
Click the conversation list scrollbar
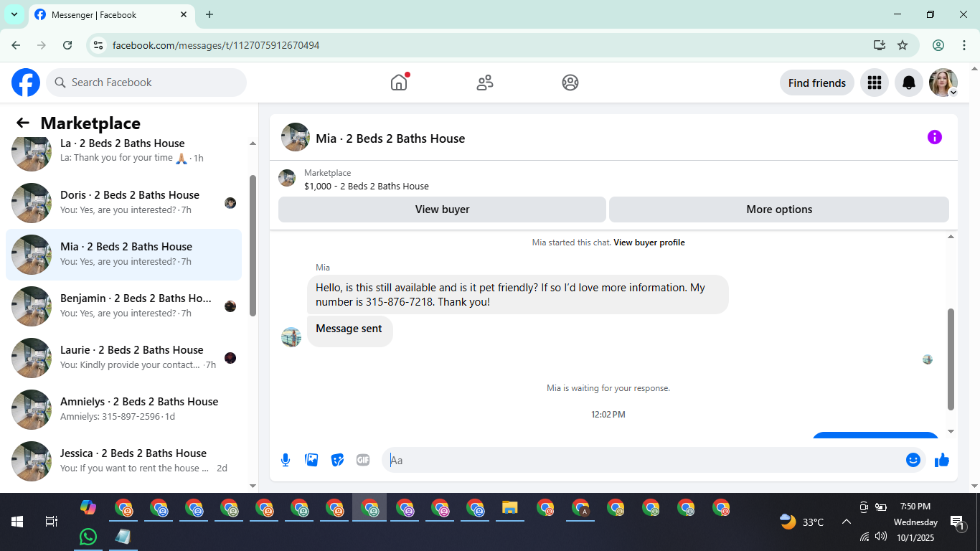[253, 245]
